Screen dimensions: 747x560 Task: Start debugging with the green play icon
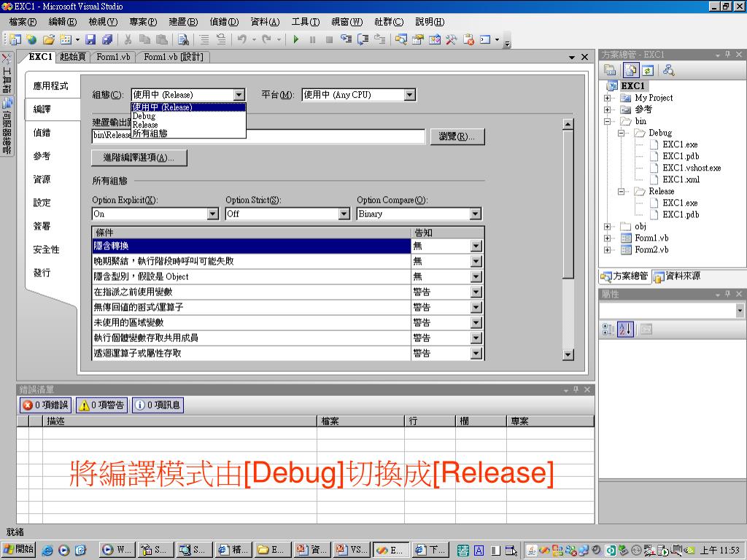(296, 39)
